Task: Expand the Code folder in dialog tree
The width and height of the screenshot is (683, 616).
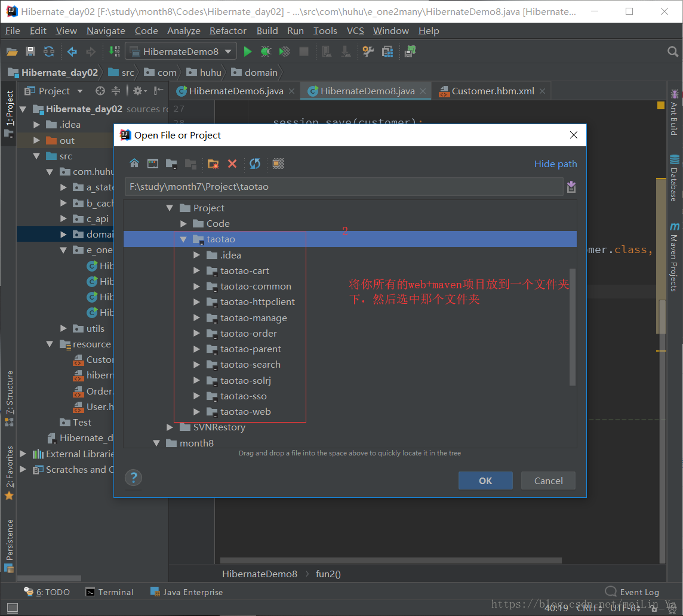Action: pyautogui.click(x=183, y=223)
